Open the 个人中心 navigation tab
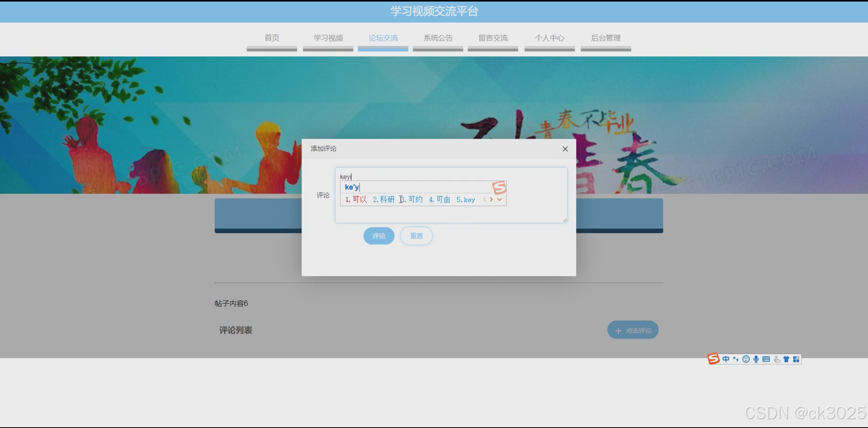This screenshot has height=428, width=868. click(549, 38)
